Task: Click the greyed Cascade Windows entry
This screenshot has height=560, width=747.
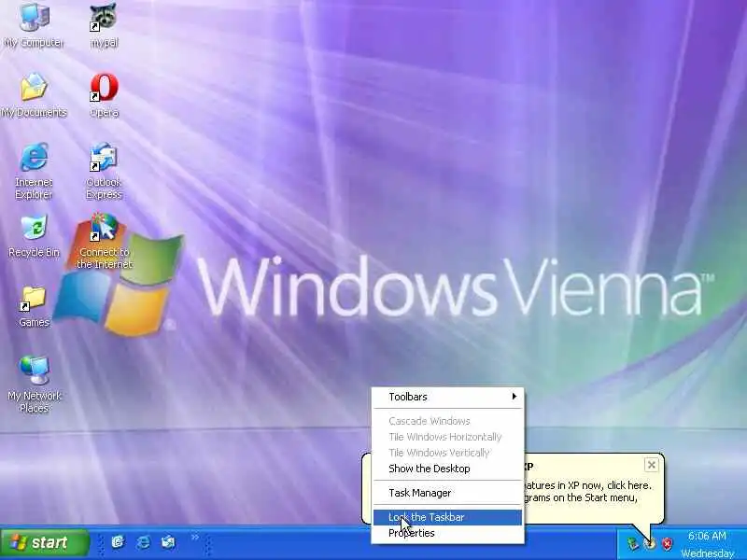Action: [447, 421]
